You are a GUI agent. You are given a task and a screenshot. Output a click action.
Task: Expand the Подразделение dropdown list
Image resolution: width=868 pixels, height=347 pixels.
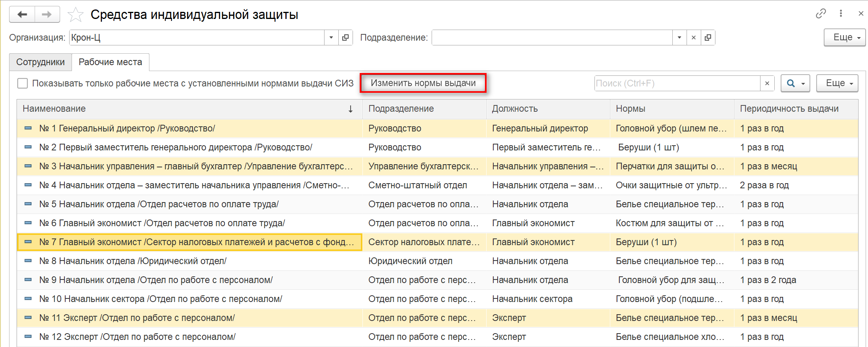click(x=679, y=38)
